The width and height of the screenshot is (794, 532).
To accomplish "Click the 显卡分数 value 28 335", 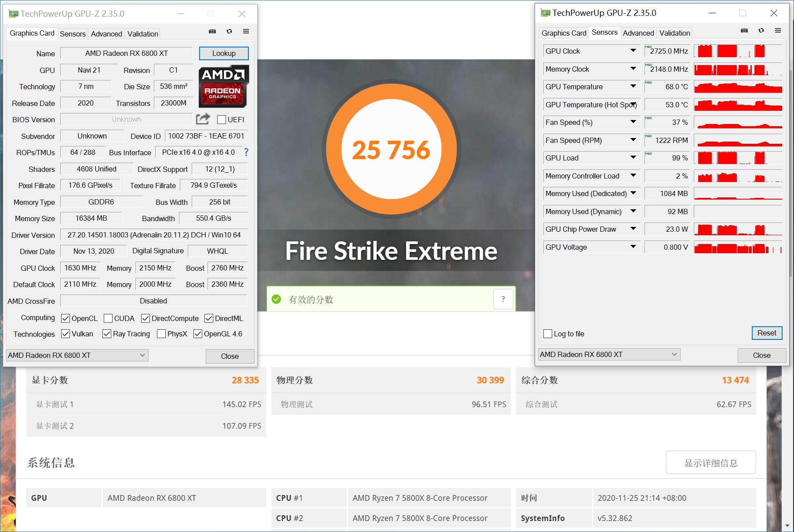I will [245, 380].
